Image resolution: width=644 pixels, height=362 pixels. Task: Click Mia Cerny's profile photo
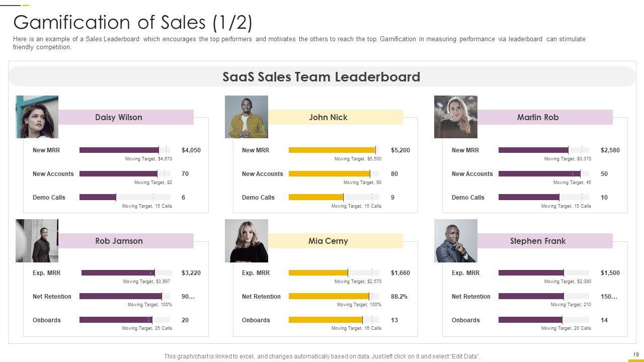[246, 240]
